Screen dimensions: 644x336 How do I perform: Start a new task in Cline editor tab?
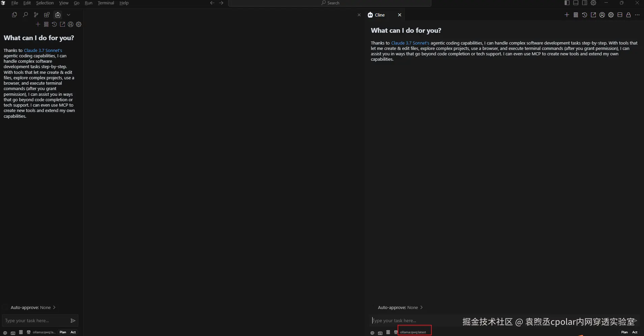click(567, 15)
